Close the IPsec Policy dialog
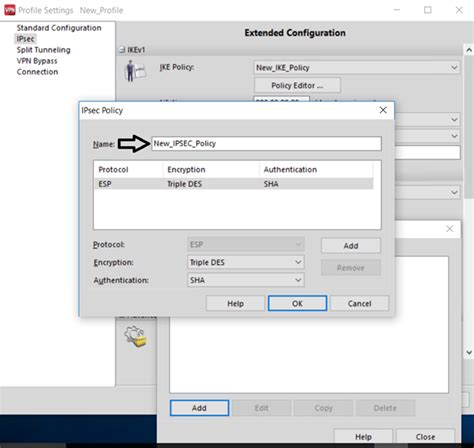This screenshot has height=448, width=474. pyautogui.click(x=383, y=110)
